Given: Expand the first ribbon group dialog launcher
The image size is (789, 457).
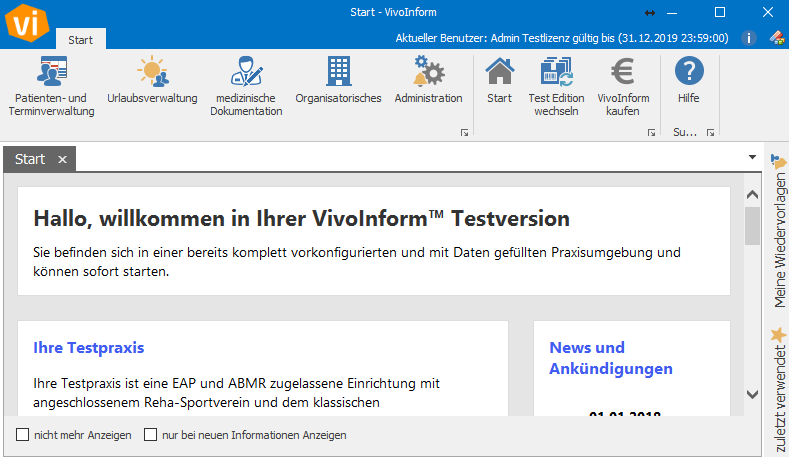Looking at the screenshot, I should click(x=464, y=133).
